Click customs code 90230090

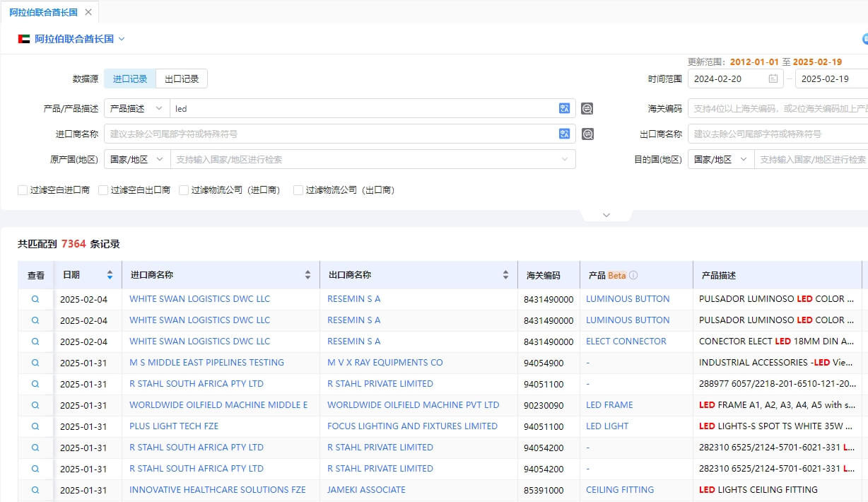[x=544, y=405]
